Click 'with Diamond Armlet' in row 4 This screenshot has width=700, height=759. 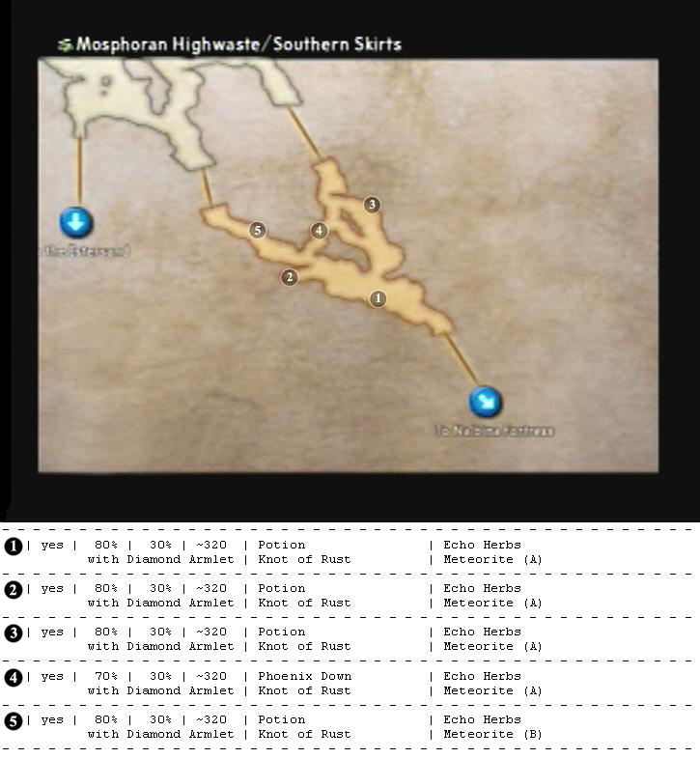pyautogui.click(x=160, y=690)
